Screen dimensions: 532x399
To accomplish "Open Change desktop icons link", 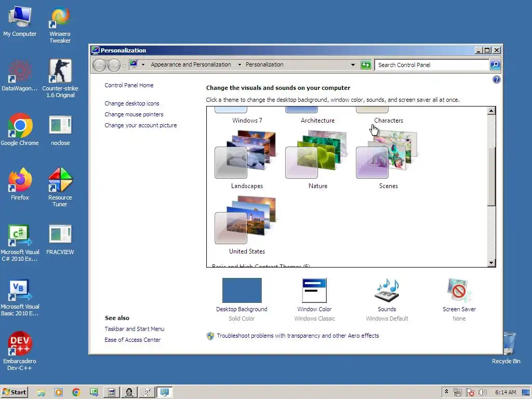I will 131,103.
